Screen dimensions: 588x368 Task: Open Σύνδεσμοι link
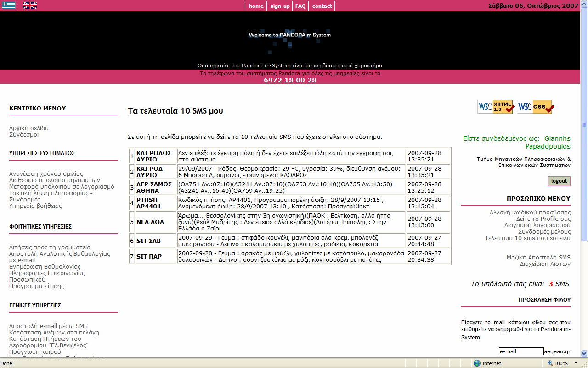pyautogui.click(x=24, y=135)
